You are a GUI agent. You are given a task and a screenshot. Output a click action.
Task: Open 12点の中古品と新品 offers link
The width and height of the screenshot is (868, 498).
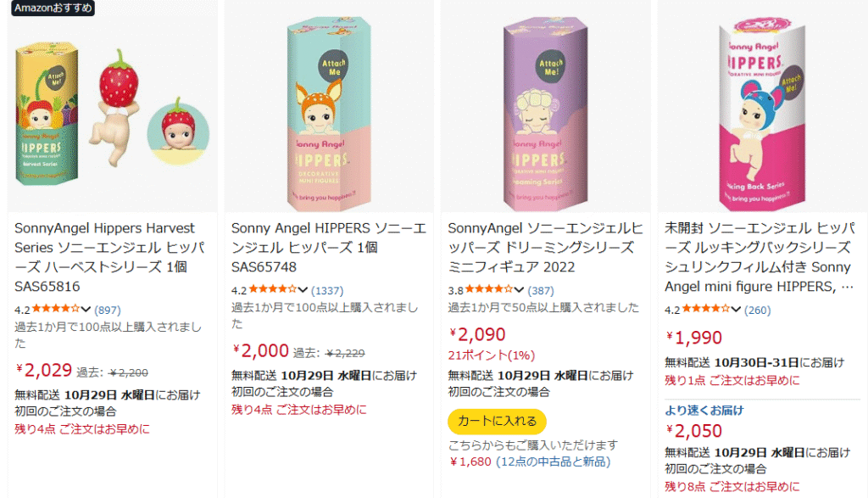(553, 462)
